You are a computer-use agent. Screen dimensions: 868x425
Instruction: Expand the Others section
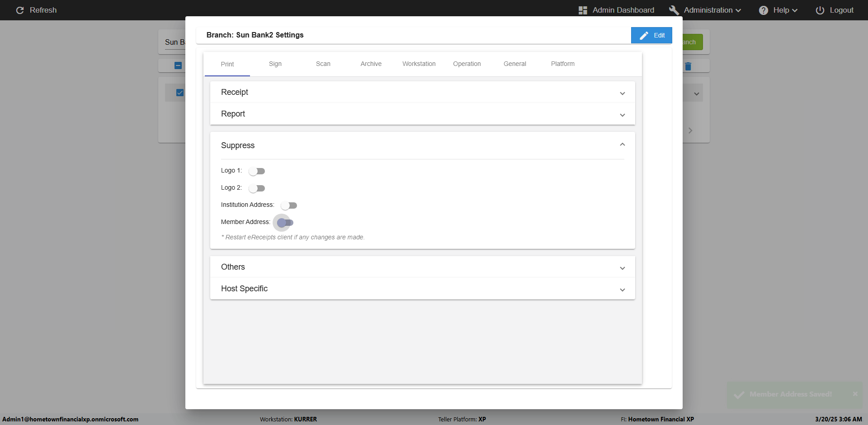(x=623, y=268)
